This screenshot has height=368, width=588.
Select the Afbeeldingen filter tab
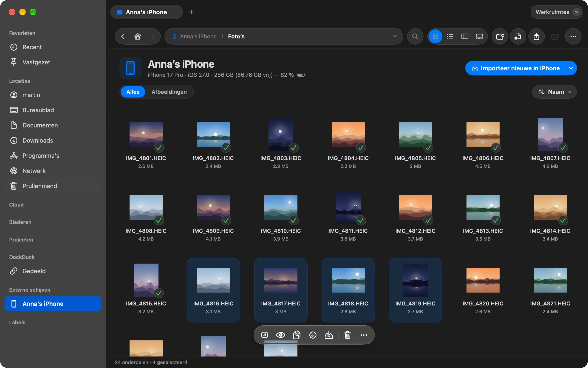[x=169, y=92]
